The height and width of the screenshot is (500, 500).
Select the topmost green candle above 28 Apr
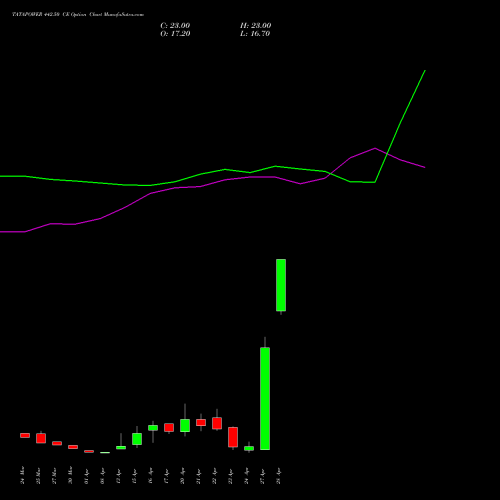pos(281,285)
